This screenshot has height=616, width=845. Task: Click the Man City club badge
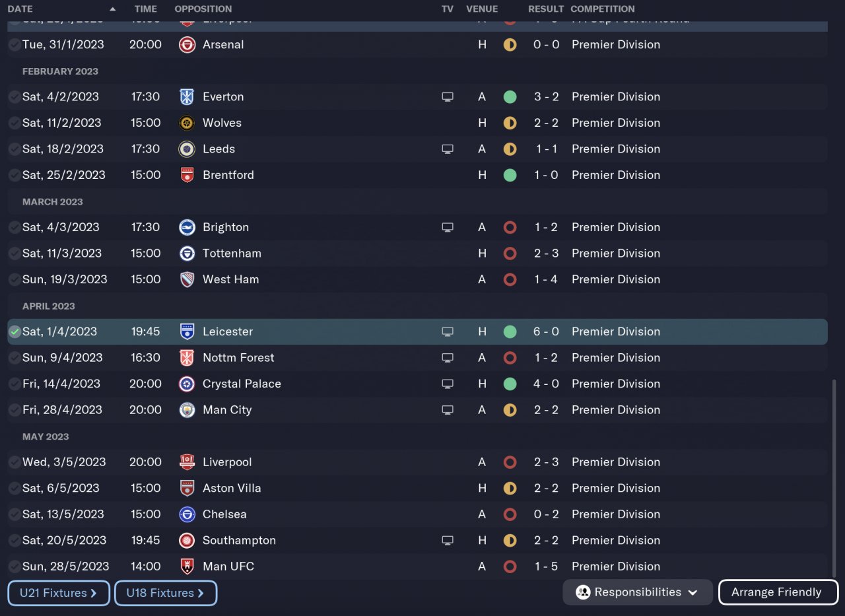[x=187, y=410]
